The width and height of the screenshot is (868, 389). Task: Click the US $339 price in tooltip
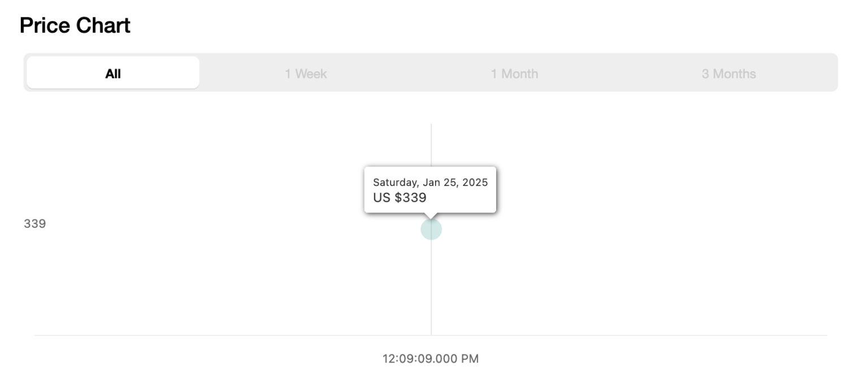[400, 198]
